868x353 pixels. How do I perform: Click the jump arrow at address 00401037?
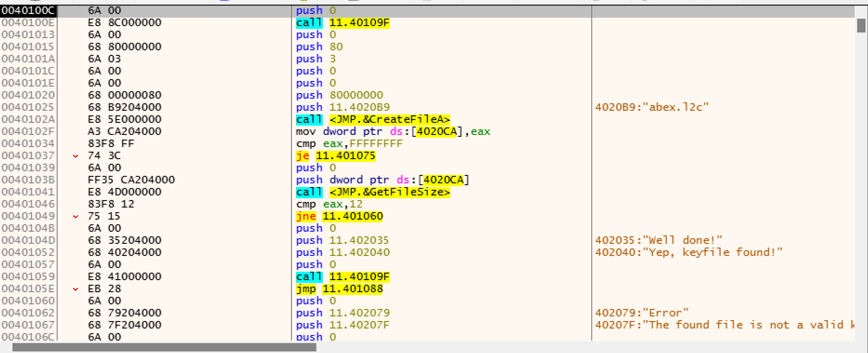[76, 156]
